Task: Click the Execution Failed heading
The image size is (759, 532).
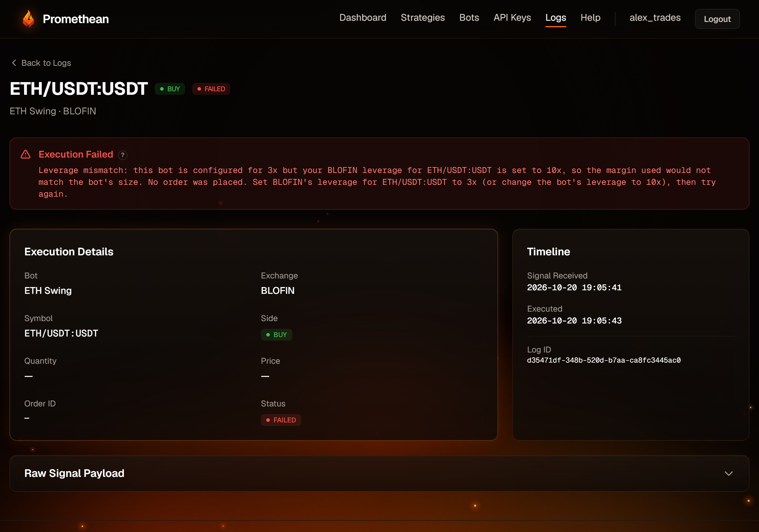Action: point(76,154)
